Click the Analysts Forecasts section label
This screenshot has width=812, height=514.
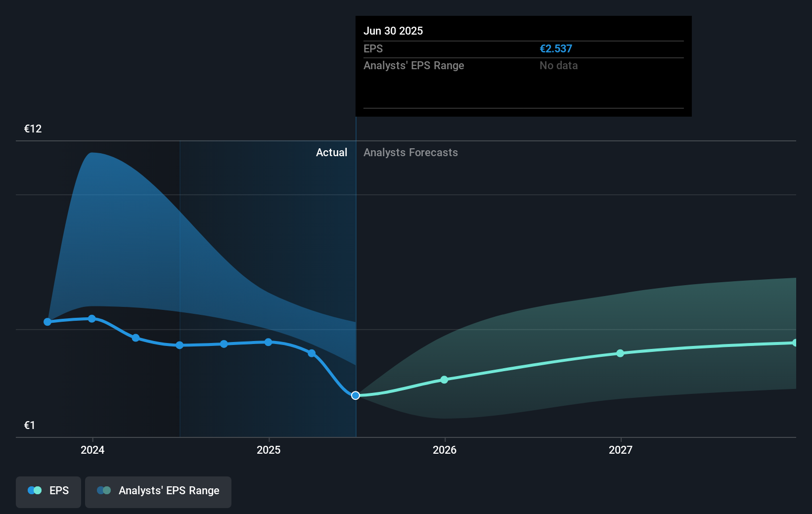[x=410, y=153]
